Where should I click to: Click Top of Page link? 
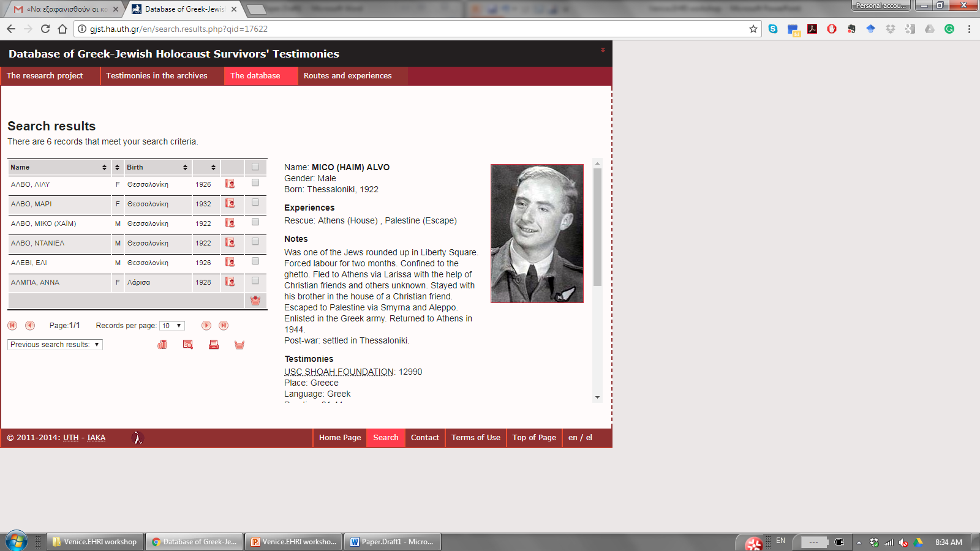(534, 438)
